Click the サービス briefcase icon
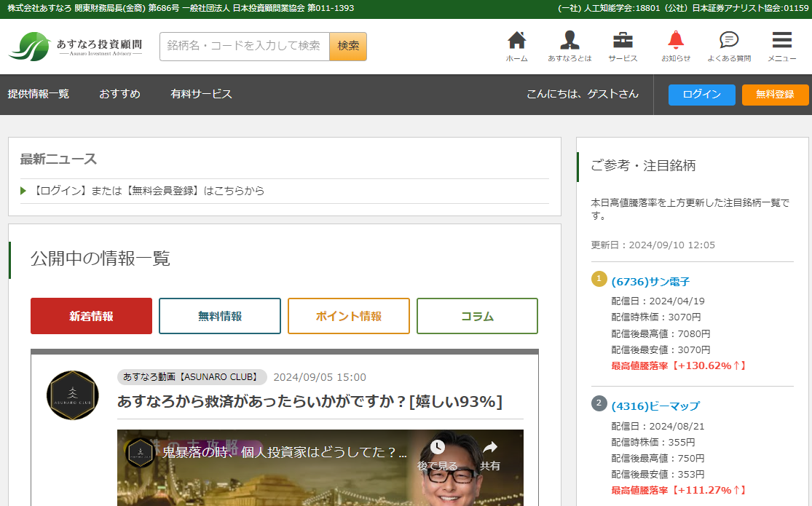This screenshot has width=812, height=506. [623, 41]
